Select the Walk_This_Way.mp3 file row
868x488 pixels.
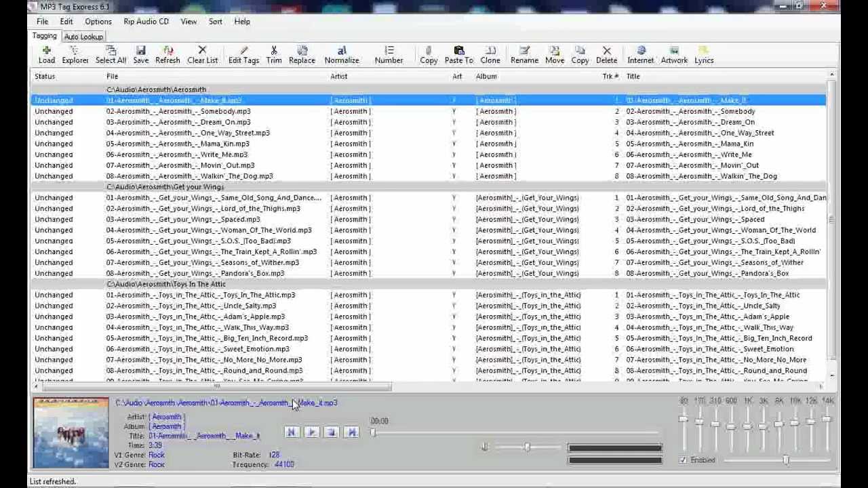(429, 327)
